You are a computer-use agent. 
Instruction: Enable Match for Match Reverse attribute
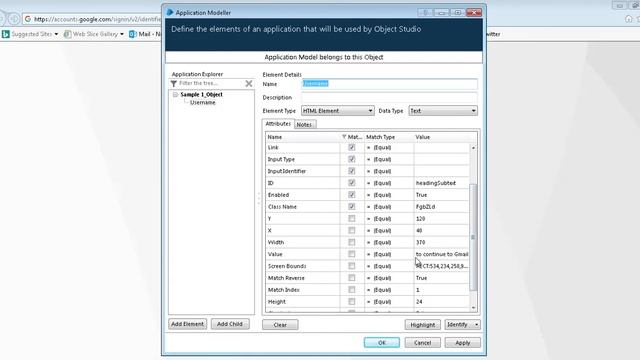pyautogui.click(x=351, y=278)
